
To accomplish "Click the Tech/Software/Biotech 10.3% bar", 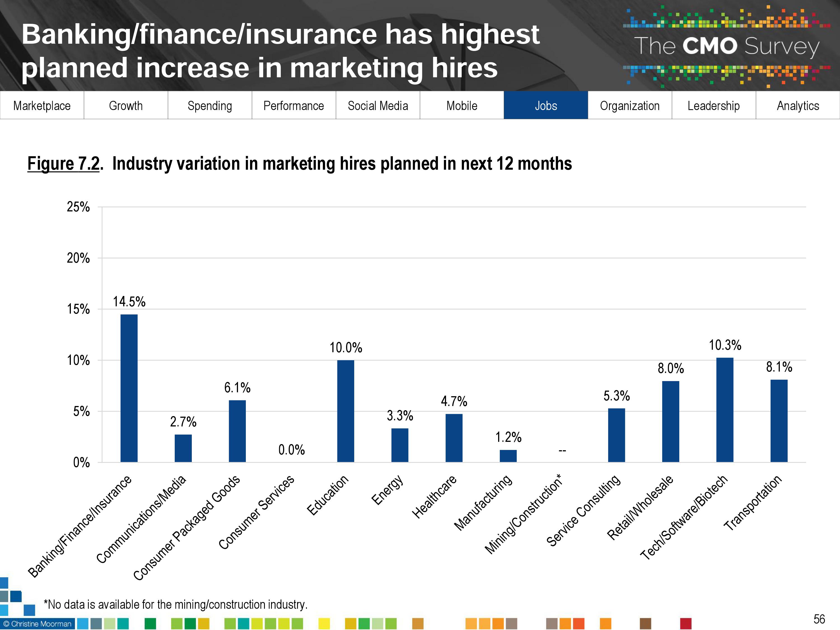I will coord(725,410).
